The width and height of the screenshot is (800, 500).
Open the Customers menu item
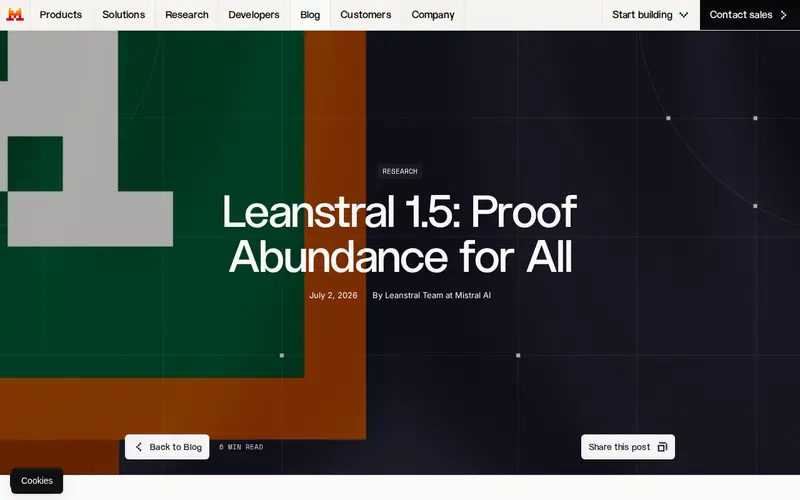coord(366,15)
